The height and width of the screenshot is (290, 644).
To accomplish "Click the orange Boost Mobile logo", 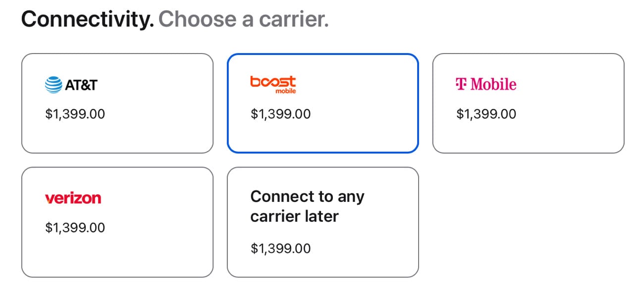I will click(x=273, y=85).
